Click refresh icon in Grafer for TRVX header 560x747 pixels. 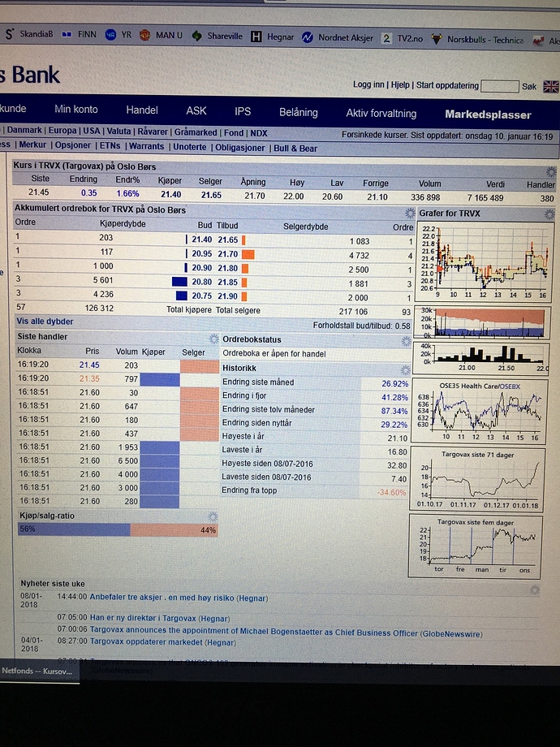[x=549, y=214]
